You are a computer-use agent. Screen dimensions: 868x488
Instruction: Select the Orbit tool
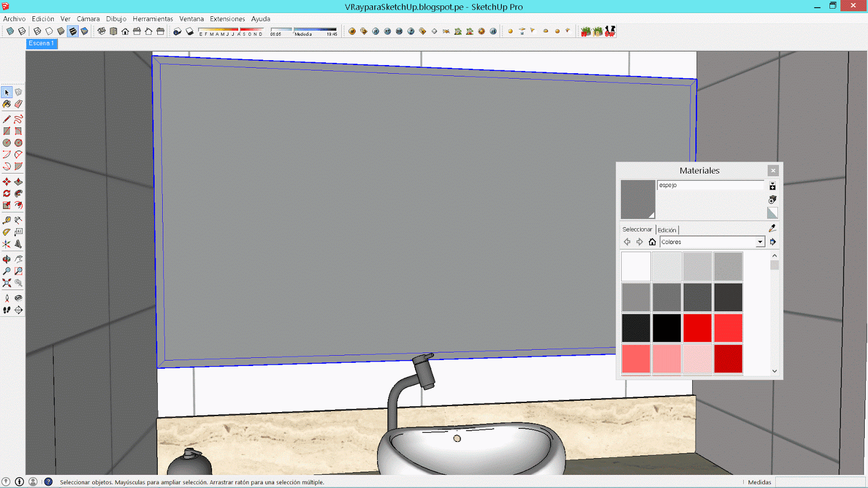[x=7, y=259]
